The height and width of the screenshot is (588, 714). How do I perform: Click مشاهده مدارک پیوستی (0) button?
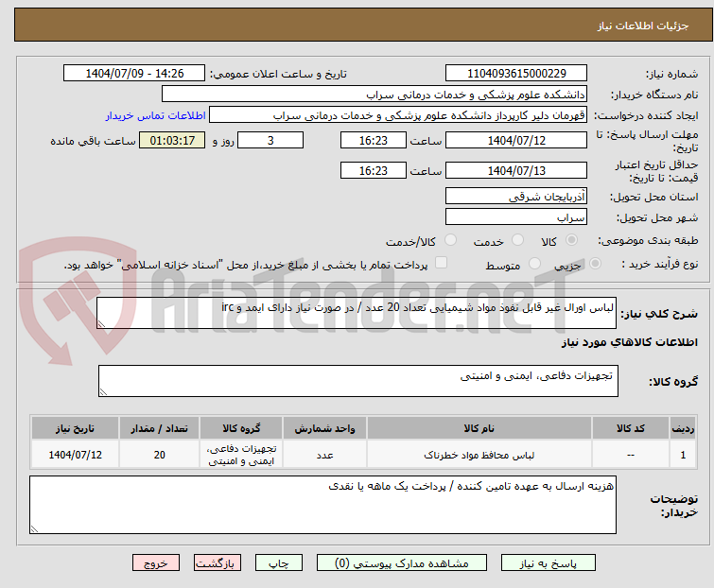pyautogui.click(x=402, y=563)
